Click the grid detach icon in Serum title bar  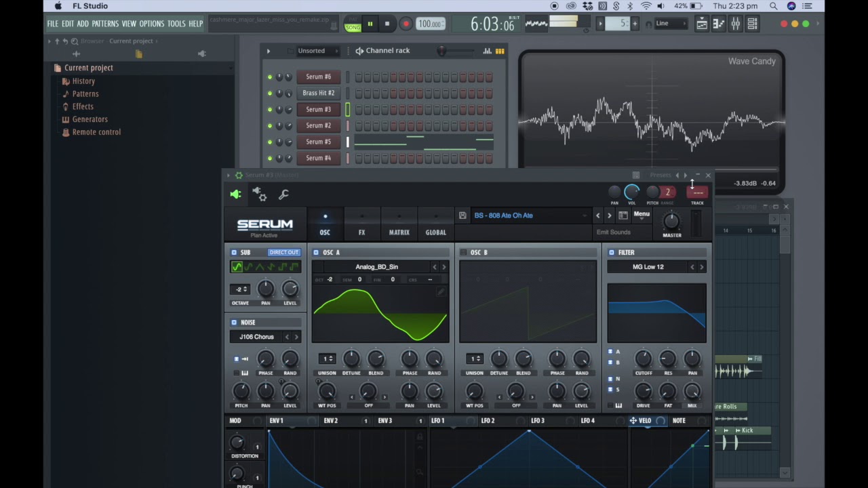tap(635, 176)
